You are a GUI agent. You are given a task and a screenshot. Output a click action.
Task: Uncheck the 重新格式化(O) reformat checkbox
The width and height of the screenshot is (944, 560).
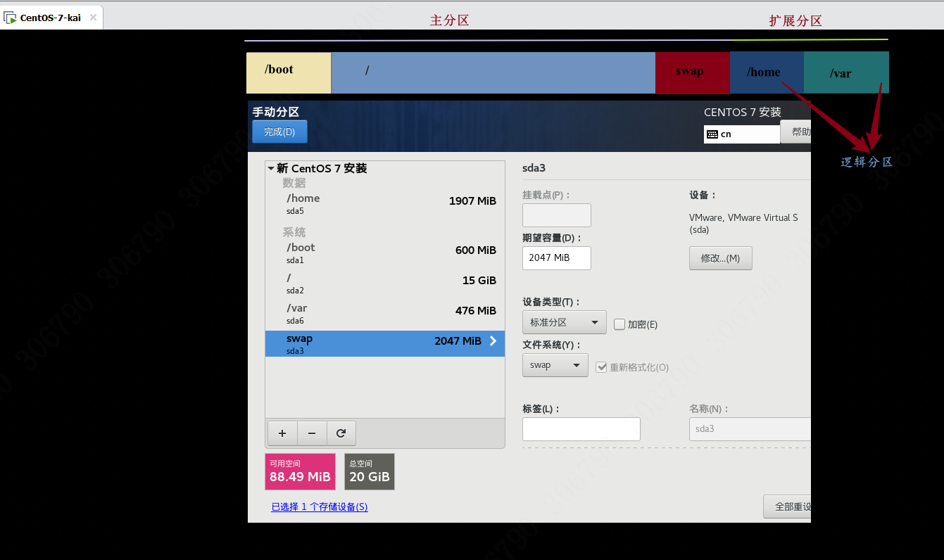point(602,367)
